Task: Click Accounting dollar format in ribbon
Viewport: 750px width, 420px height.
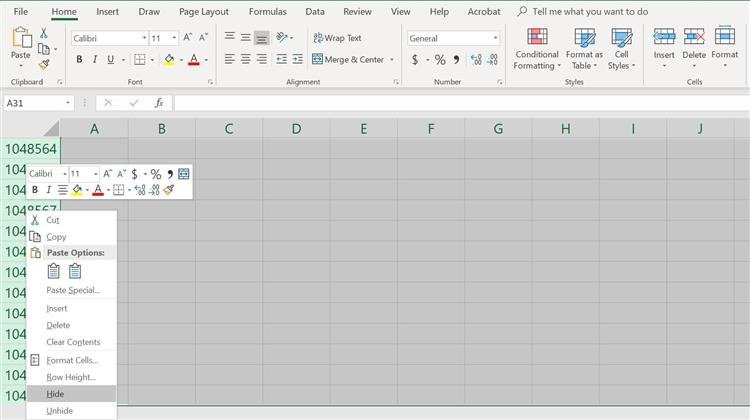Action: [415, 59]
